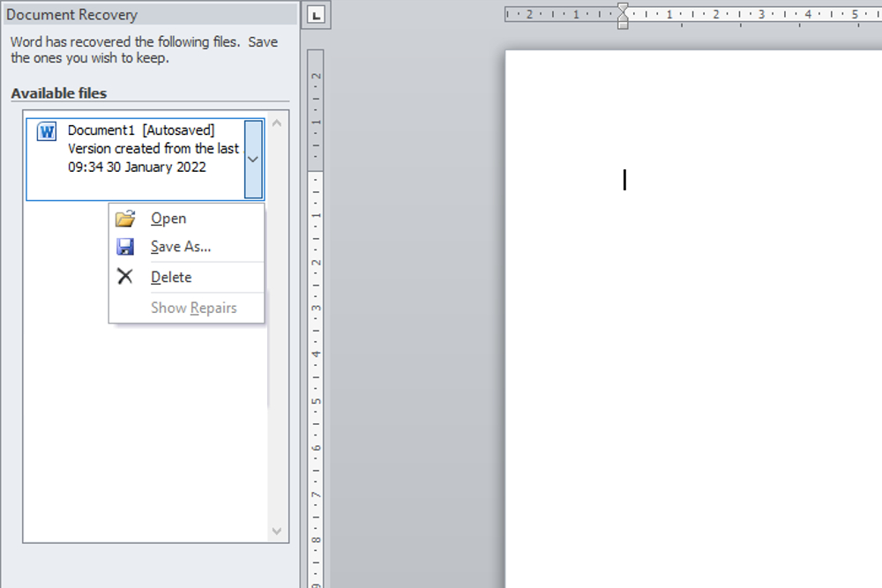Click the floppy disk icon beside Save As

tap(125, 247)
